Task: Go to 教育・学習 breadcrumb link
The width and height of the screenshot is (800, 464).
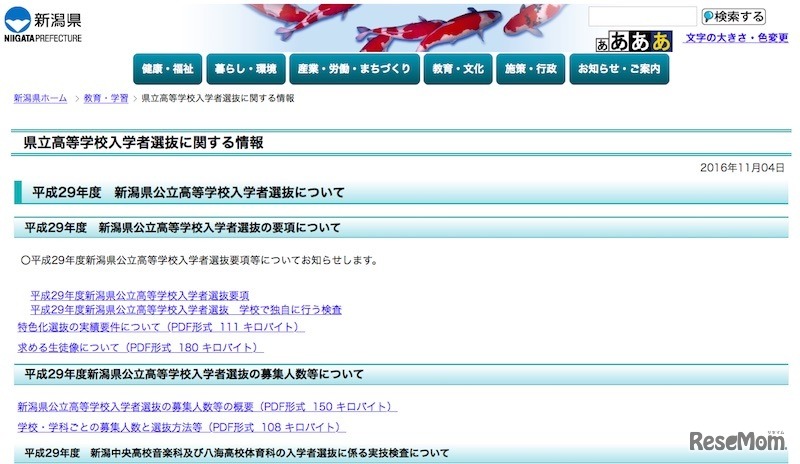Action: pos(106,98)
